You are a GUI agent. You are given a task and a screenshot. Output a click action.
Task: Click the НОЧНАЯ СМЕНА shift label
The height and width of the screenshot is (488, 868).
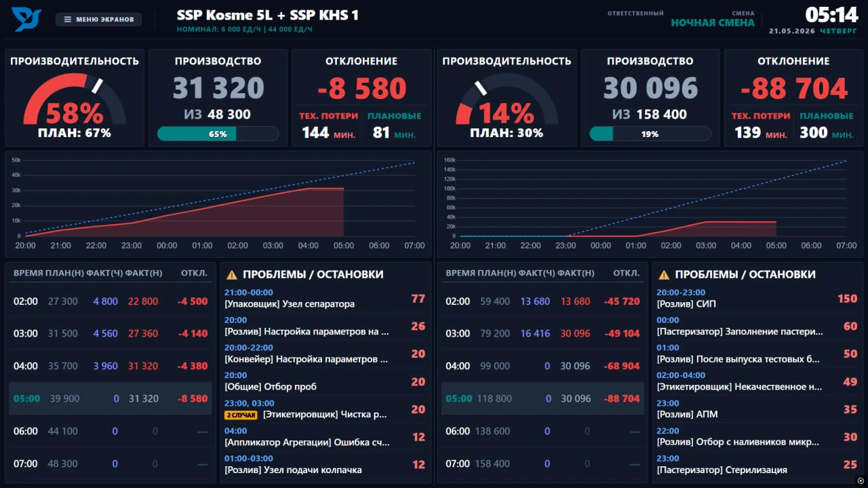pos(712,22)
